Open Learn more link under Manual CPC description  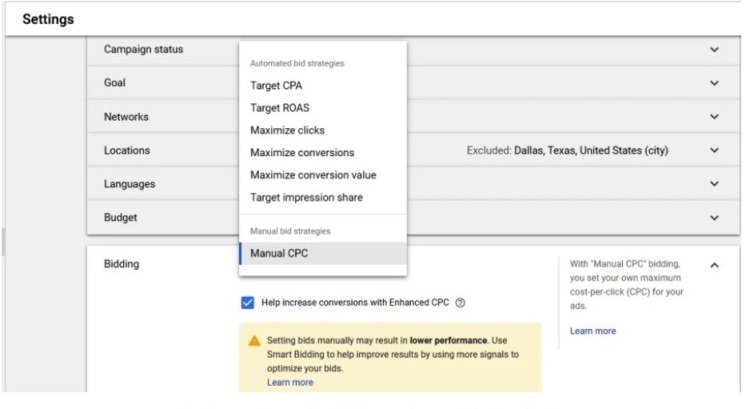[593, 331]
